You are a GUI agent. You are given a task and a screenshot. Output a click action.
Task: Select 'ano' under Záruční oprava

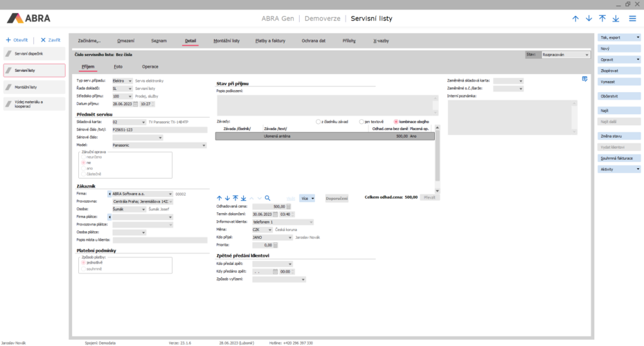(x=84, y=169)
